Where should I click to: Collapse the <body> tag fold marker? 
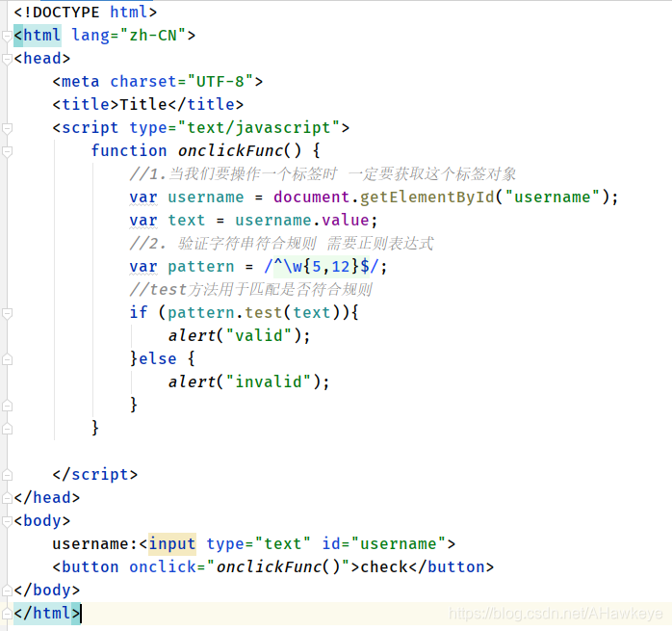[x=7, y=521]
